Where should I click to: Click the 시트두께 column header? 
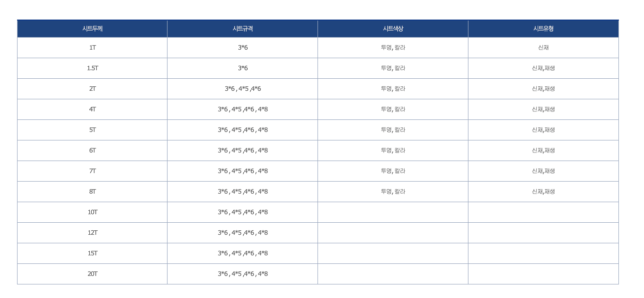click(92, 29)
